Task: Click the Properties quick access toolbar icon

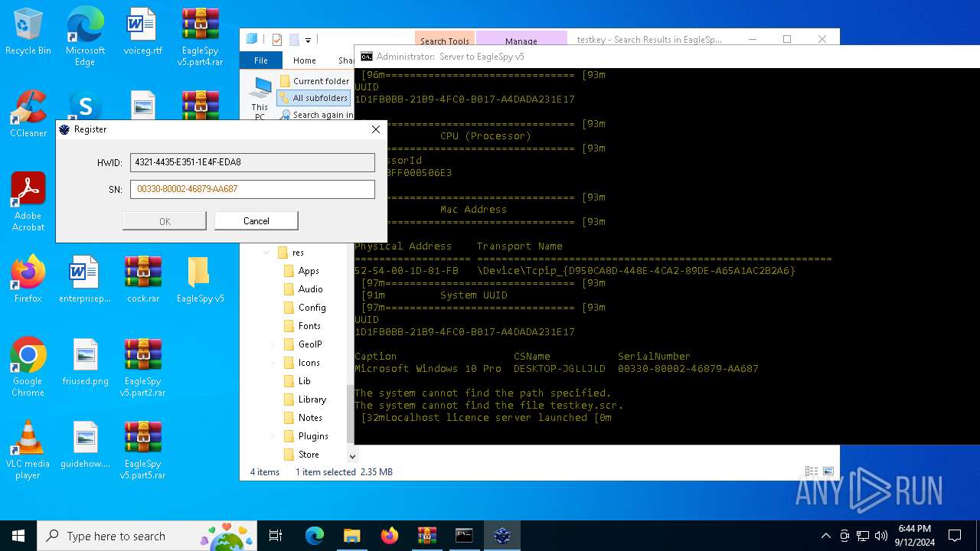Action: pyautogui.click(x=277, y=40)
